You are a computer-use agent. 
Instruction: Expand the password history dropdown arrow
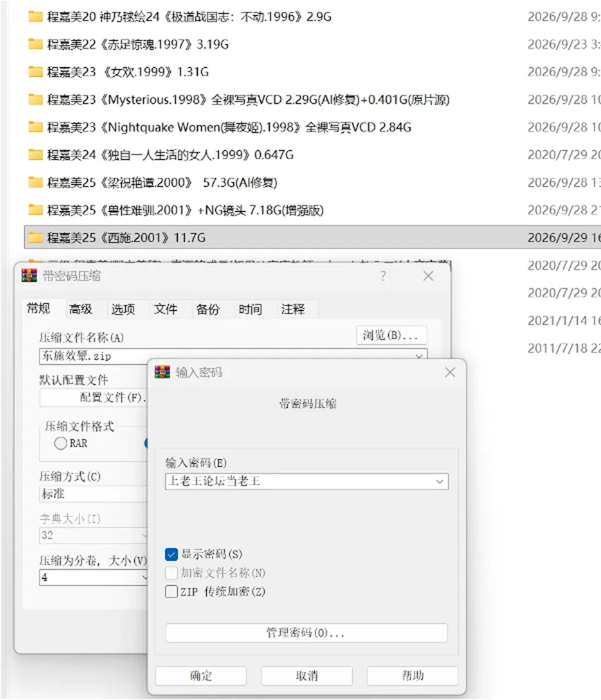click(x=439, y=481)
